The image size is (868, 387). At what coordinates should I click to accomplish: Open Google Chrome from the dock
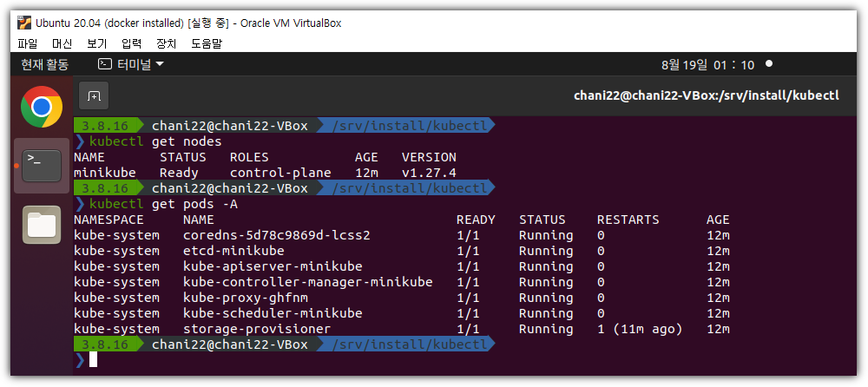pos(42,107)
